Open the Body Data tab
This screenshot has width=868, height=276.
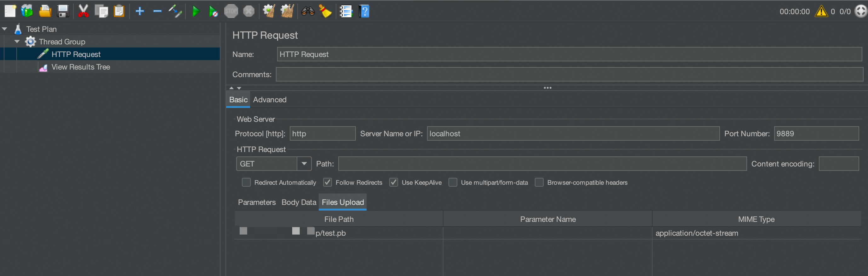pos(299,202)
